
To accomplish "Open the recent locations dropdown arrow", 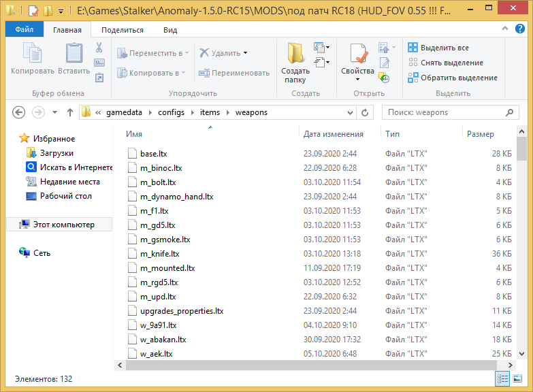I will [54, 112].
